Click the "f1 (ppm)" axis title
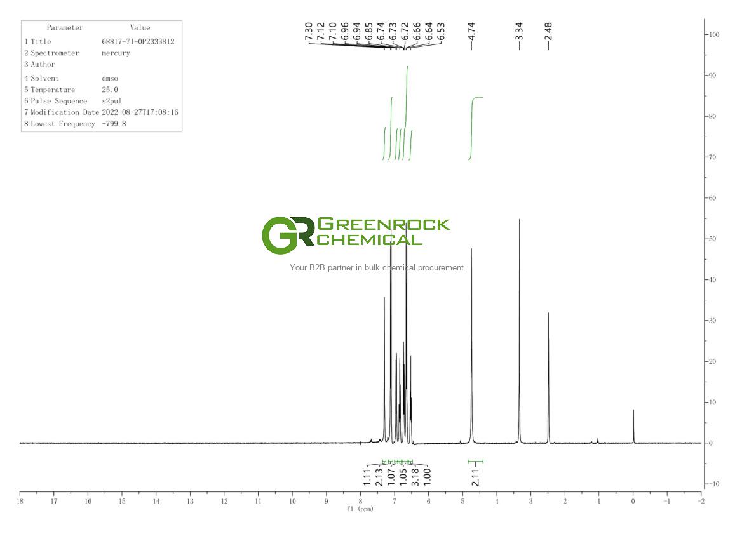Viewport: 756px width, 534px height. click(x=360, y=509)
